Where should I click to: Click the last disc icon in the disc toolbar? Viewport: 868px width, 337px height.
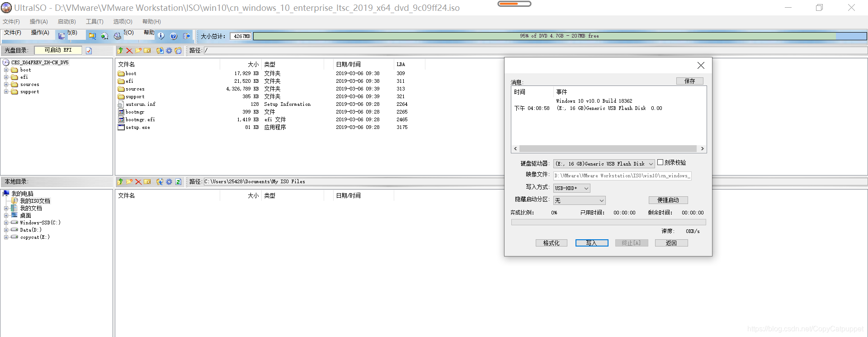click(x=178, y=51)
